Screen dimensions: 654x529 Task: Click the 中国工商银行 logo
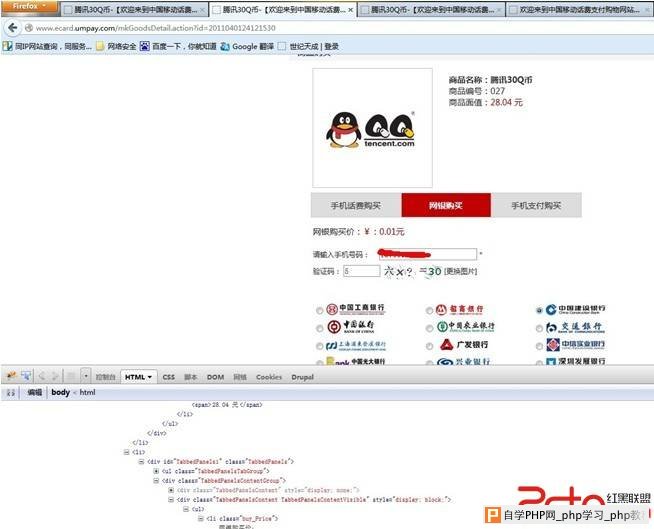[355, 309]
